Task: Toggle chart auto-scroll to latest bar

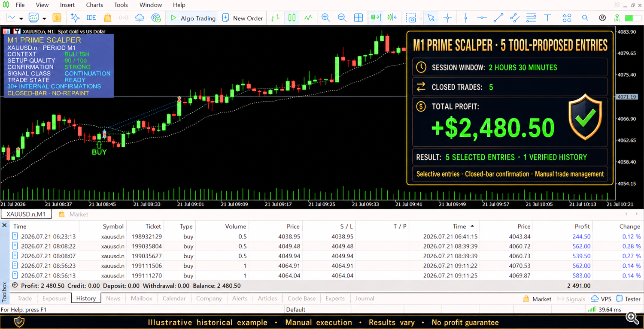Action: tap(376, 18)
